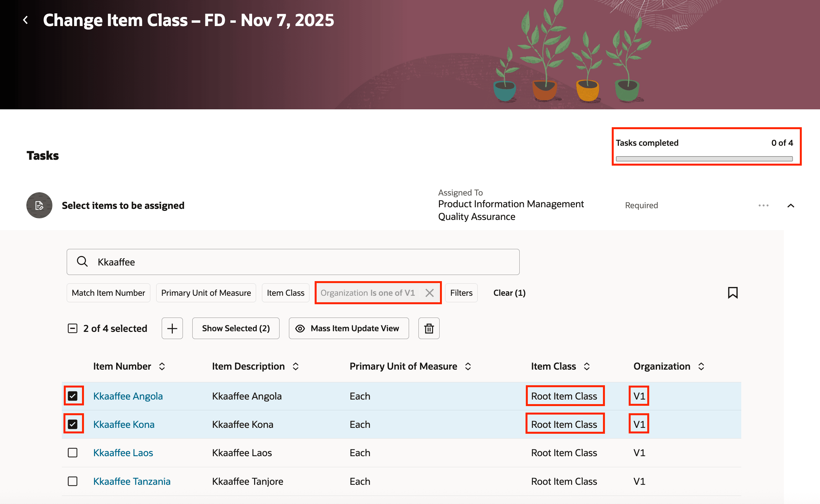Open the Kkaaffee Kona item link
The image size is (820, 504).
(x=124, y=424)
